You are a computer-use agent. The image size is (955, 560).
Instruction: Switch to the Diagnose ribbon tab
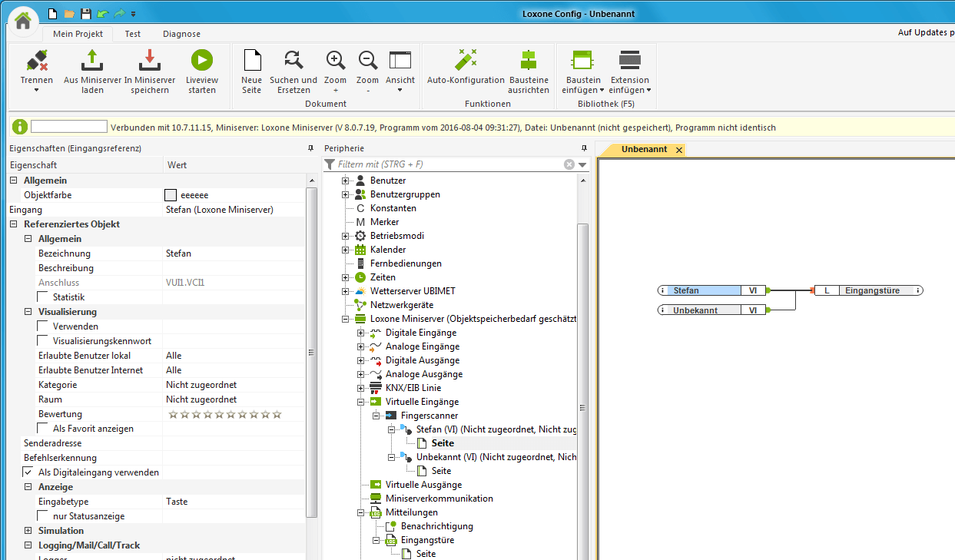point(181,34)
